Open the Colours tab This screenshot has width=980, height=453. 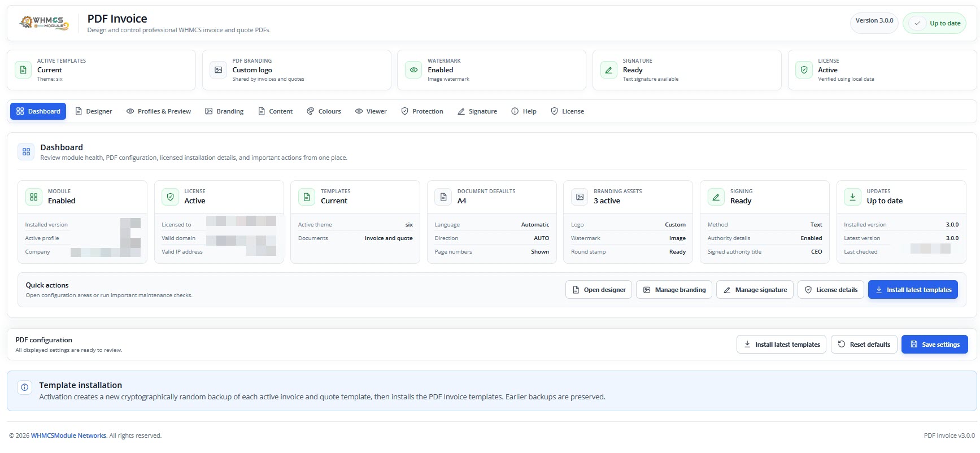click(x=324, y=111)
